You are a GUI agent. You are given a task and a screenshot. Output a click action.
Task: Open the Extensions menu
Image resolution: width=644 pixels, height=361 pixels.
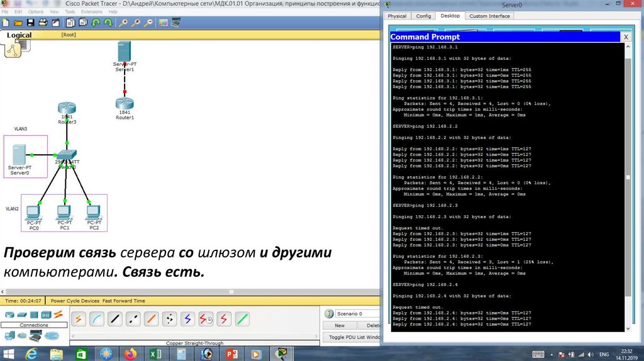click(x=92, y=11)
